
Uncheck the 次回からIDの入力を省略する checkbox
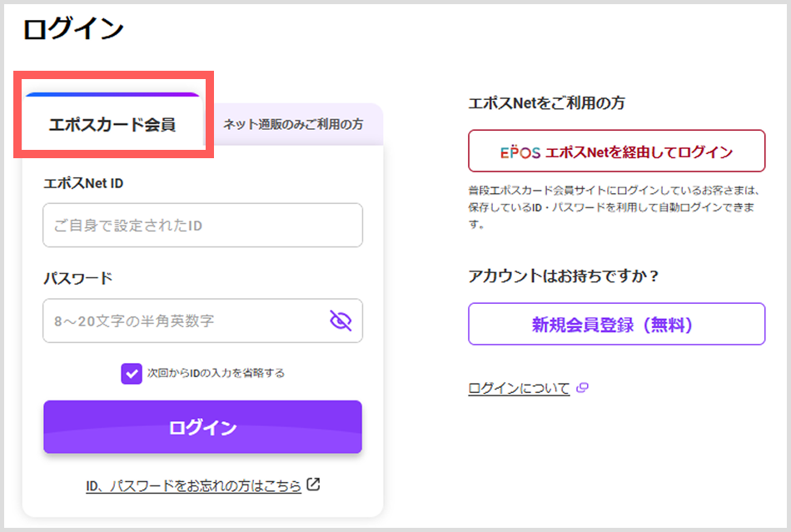click(x=132, y=373)
